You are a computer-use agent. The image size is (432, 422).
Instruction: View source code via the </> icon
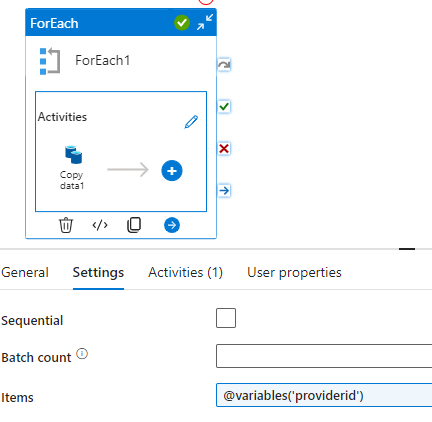pyautogui.click(x=100, y=225)
